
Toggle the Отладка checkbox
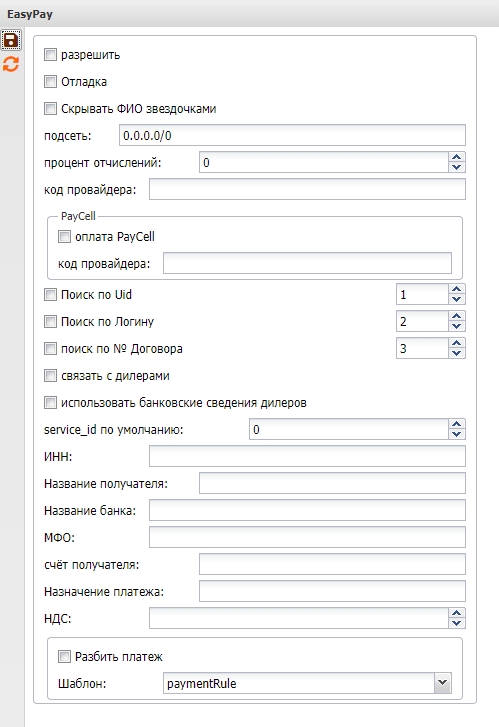pos(50,82)
